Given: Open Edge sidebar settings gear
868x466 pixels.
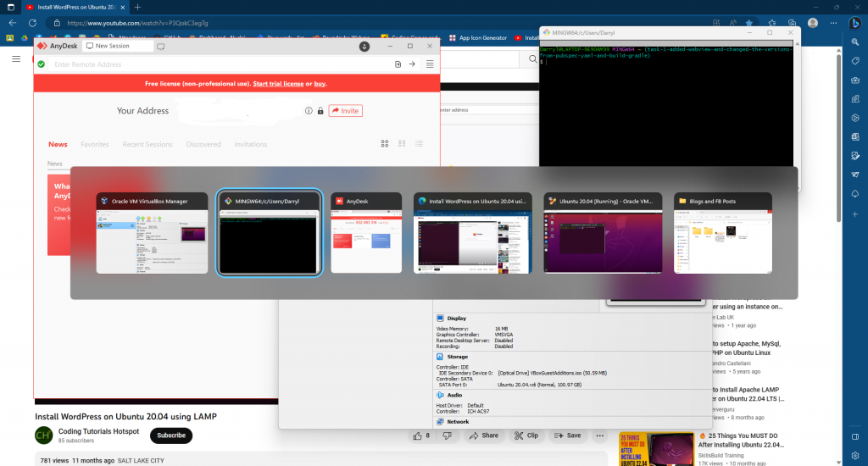Looking at the screenshot, I should pyautogui.click(x=855, y=456).
